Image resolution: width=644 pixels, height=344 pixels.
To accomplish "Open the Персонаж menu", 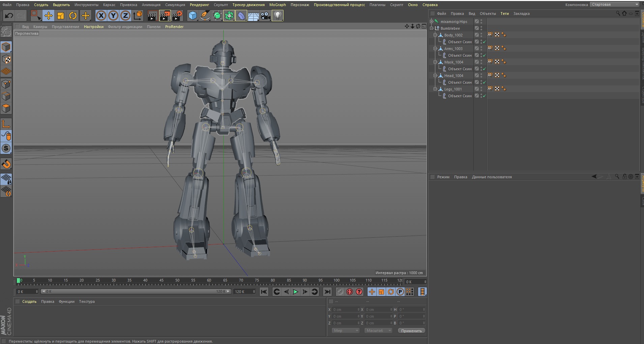I will (300, 5).
